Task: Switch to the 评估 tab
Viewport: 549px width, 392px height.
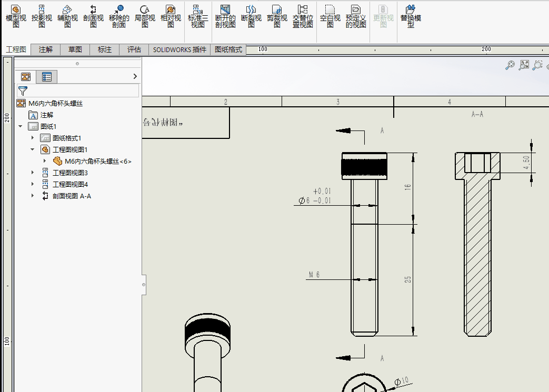Action: coord(134,49)
